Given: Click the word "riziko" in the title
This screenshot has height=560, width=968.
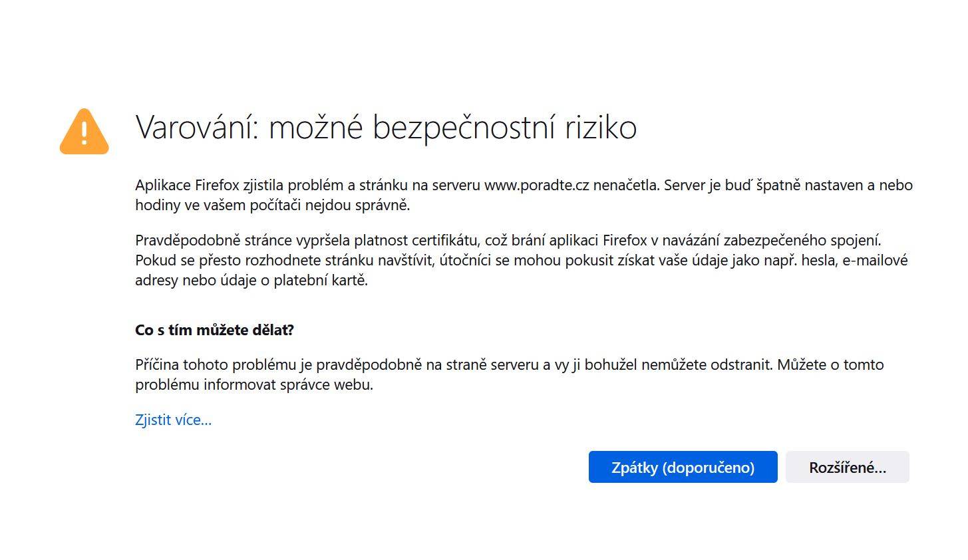Looking at the screenshot, I should tap(601, 127).
